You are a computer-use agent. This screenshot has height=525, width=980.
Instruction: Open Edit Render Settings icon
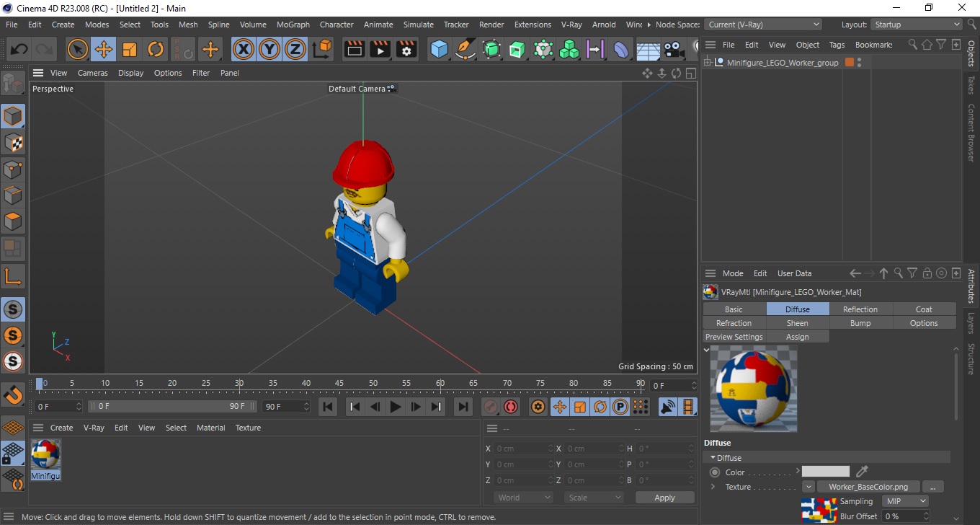[406, 49]
